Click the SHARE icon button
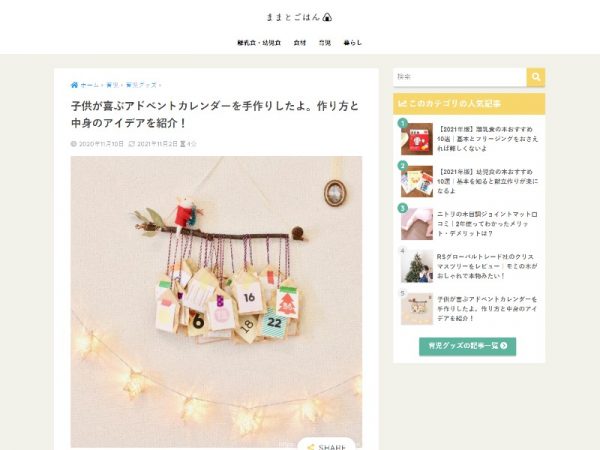 327,445
